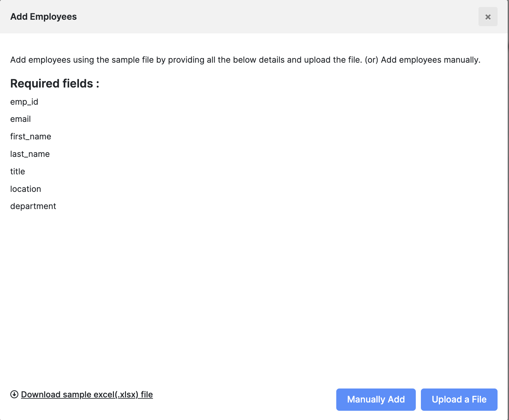Click the Add Employees dialog title
Viewport: 509px width, 420px height.
[x=44, y=17]
